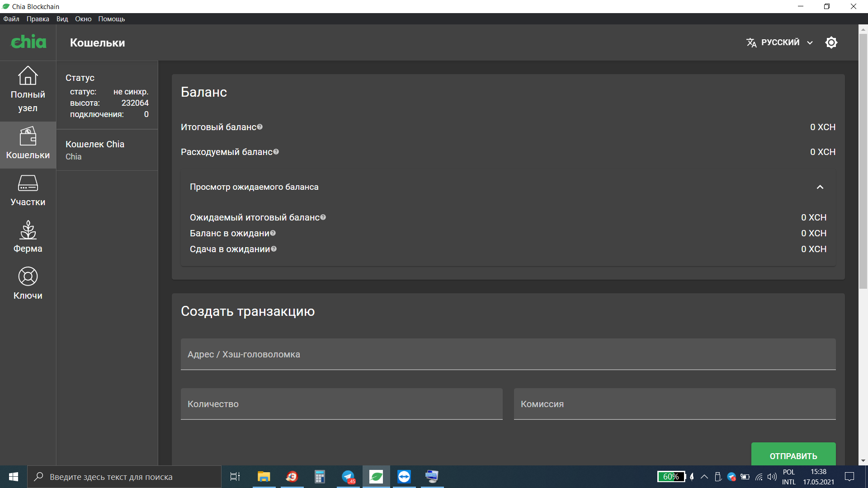Show help for Ожидаемый итоговый баланс

[x=323, y=217]
